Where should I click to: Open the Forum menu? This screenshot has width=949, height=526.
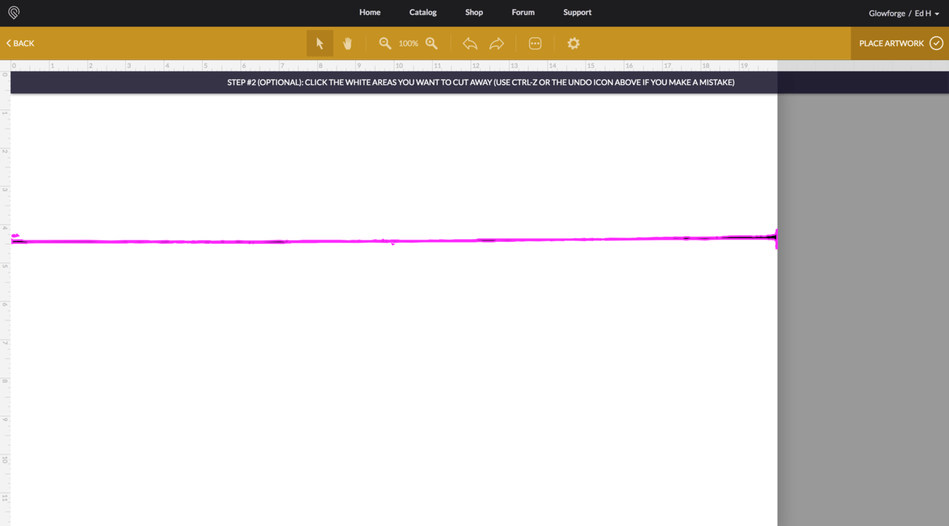tap(523, 12)
